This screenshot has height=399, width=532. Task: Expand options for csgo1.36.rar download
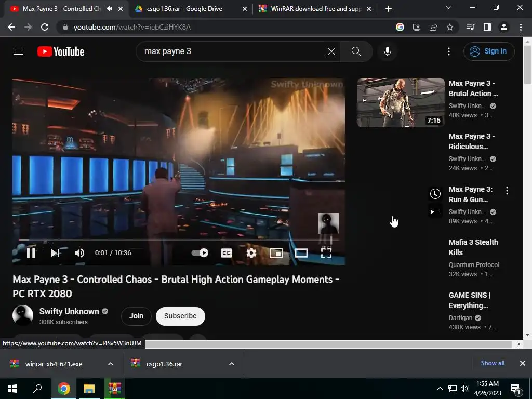(x=231, y=364)
